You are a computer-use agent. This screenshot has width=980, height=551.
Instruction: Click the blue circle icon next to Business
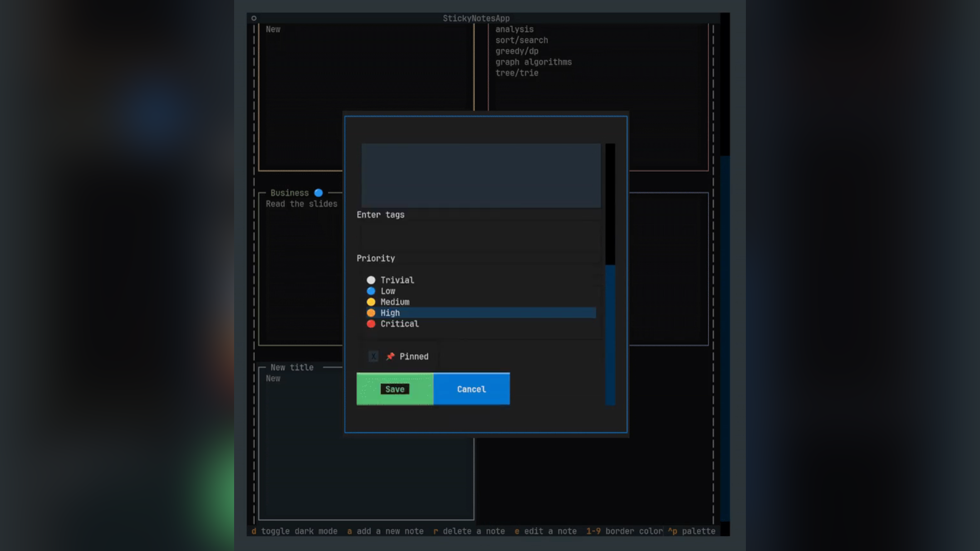[x=318, y=192]
